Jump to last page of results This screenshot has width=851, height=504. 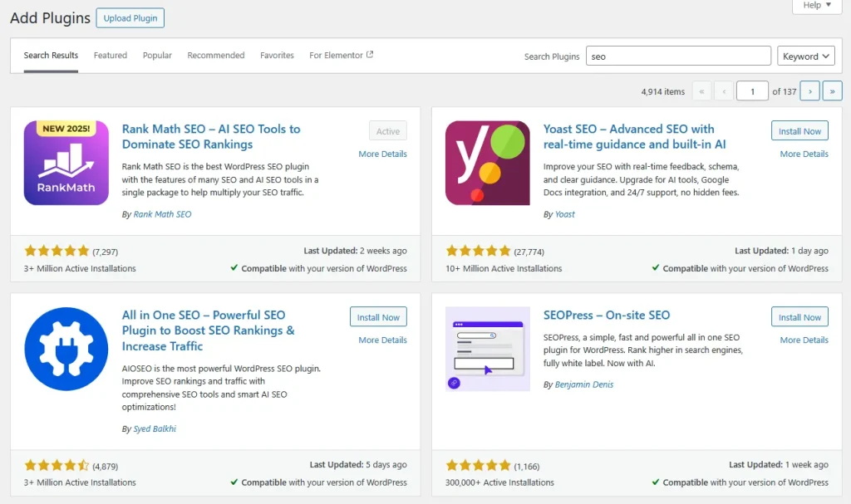[x=832, y=91]
